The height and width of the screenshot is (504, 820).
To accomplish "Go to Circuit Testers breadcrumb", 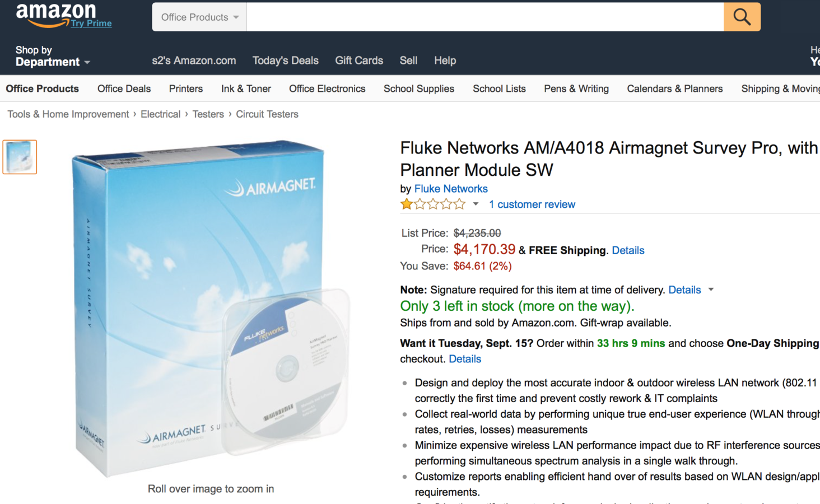I will 267,114.
